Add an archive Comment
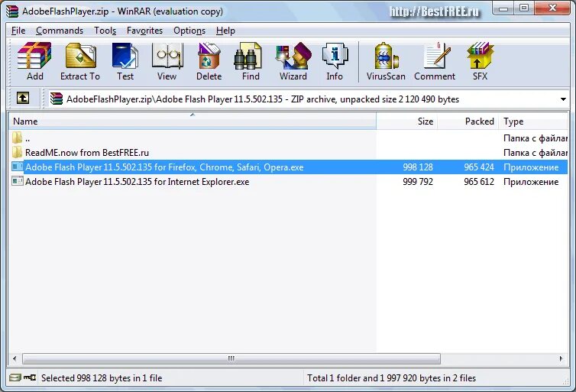Screen dimensions: 576x392 point(435,61)
